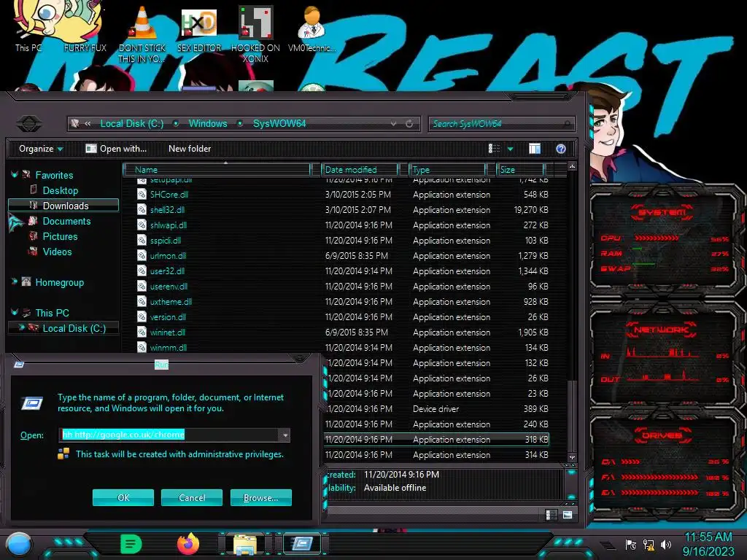Open Organize menu
The width and height of the screenshot is (747, 560).
coord(41,149)
